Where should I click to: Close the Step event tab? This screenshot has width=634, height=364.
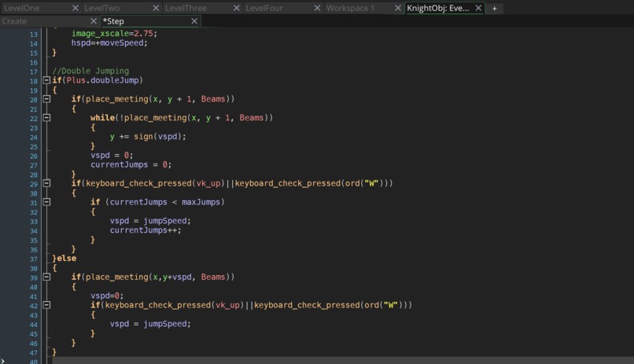(x=194, y=21)
